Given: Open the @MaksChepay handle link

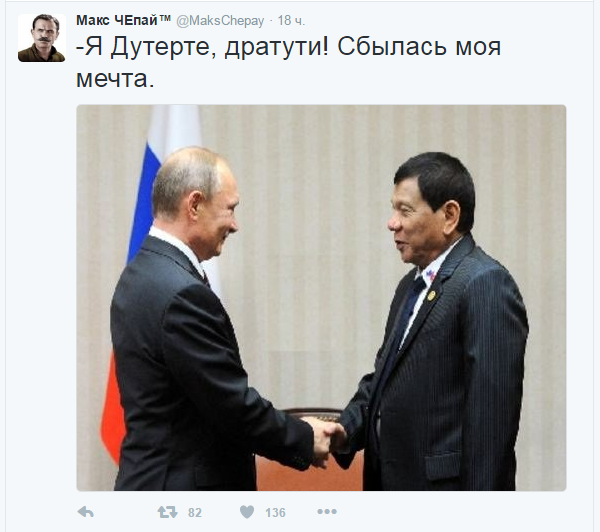Looking at the screenshot, I should [x=220, y=21].
